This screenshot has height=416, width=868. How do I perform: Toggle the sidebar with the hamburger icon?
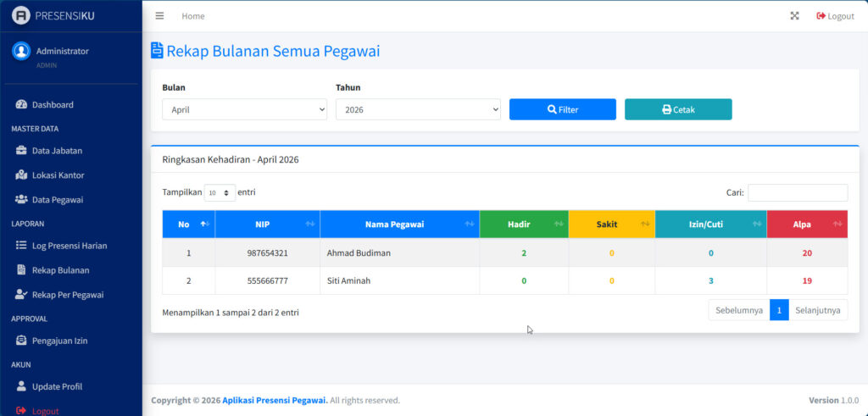pos(159,16)
